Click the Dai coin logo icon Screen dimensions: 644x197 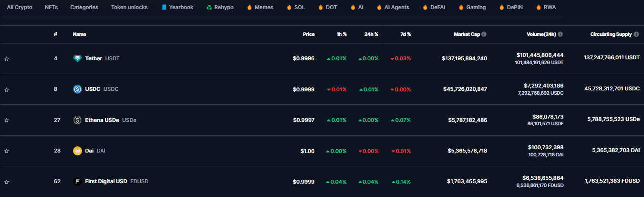point(77,151)
